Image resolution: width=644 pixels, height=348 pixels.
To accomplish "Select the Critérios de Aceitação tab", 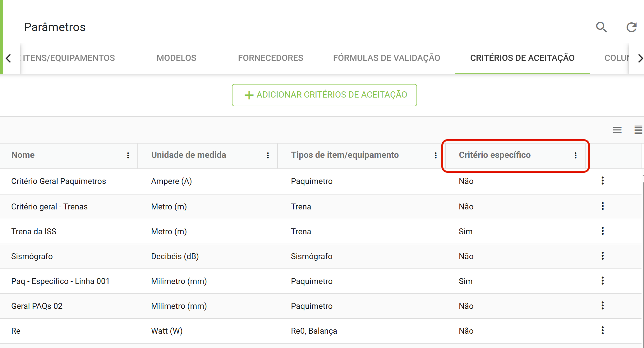I will [x=522, y=58].
